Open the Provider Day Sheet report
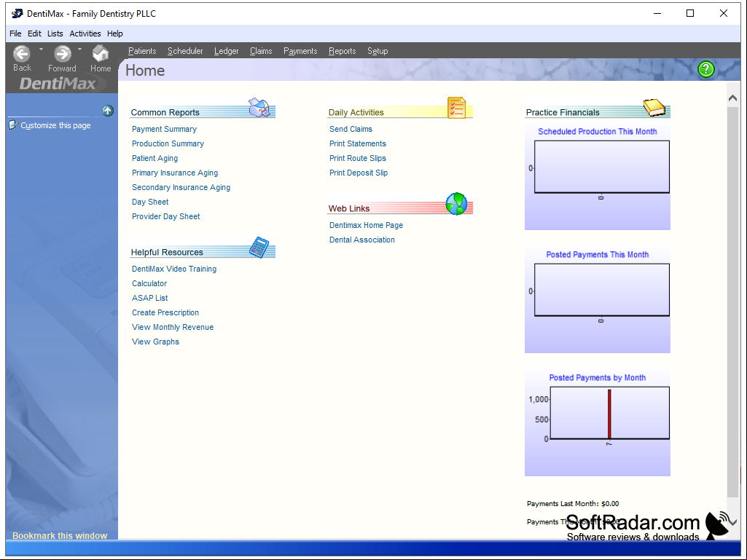747x560 pixels. coord(165,217)
